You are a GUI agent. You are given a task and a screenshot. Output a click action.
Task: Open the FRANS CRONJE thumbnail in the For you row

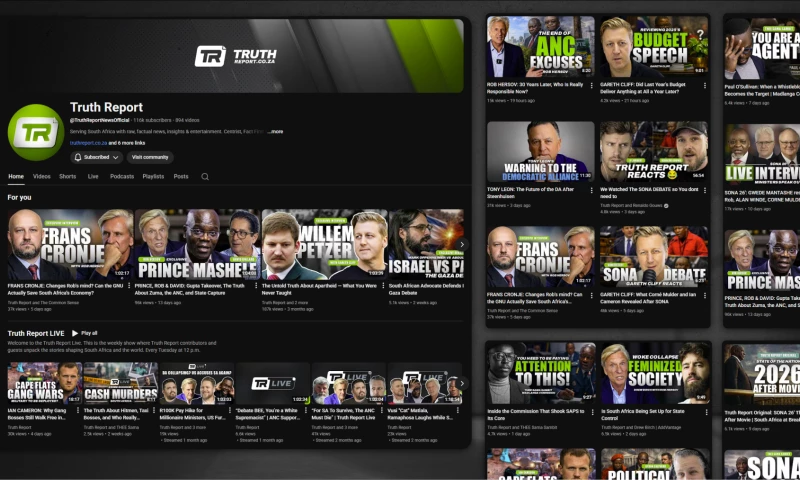click(x=70, y=244)
